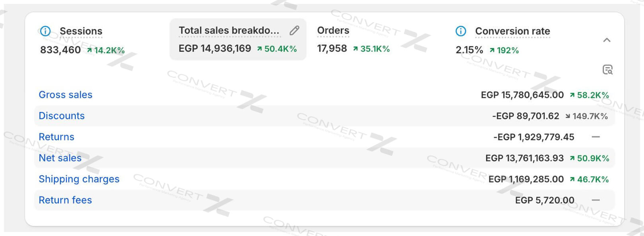
Task: Open the Net sales link
Action: 60,158
